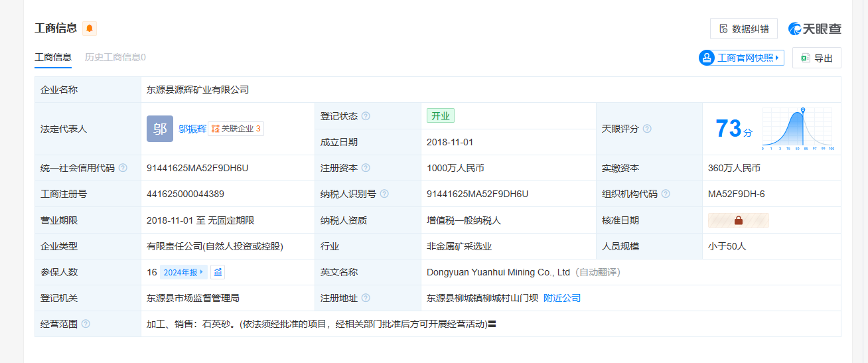Click help icon beside 登记状态

pos(366,116)
